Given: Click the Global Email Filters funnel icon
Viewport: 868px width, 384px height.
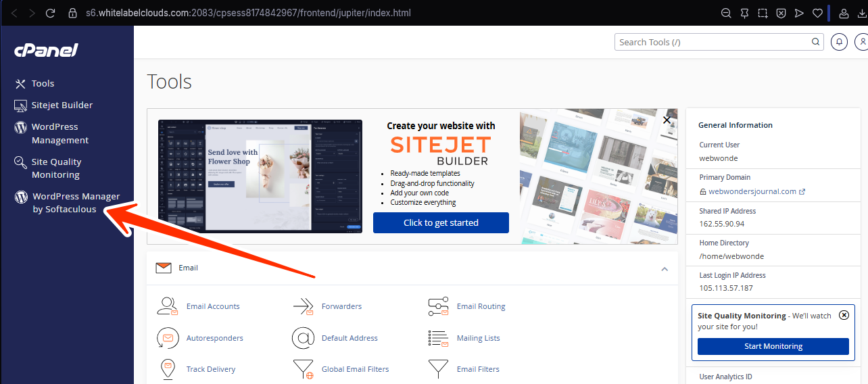Looking at the screenshot, I should [x=304, y=370].
